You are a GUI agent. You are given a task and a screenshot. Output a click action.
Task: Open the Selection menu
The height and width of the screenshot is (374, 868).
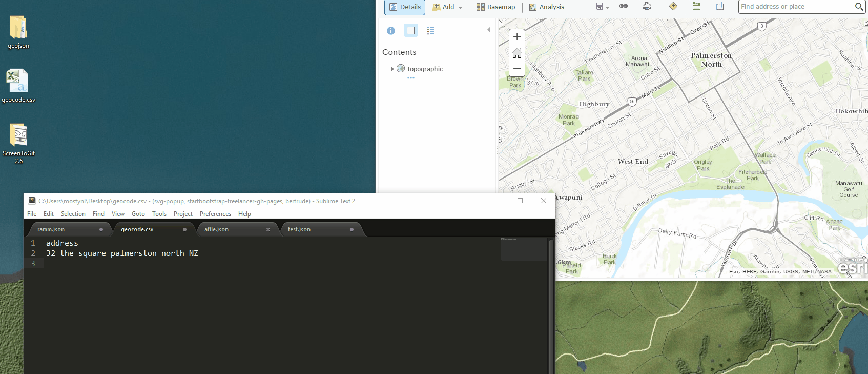(x=73, y=214)
